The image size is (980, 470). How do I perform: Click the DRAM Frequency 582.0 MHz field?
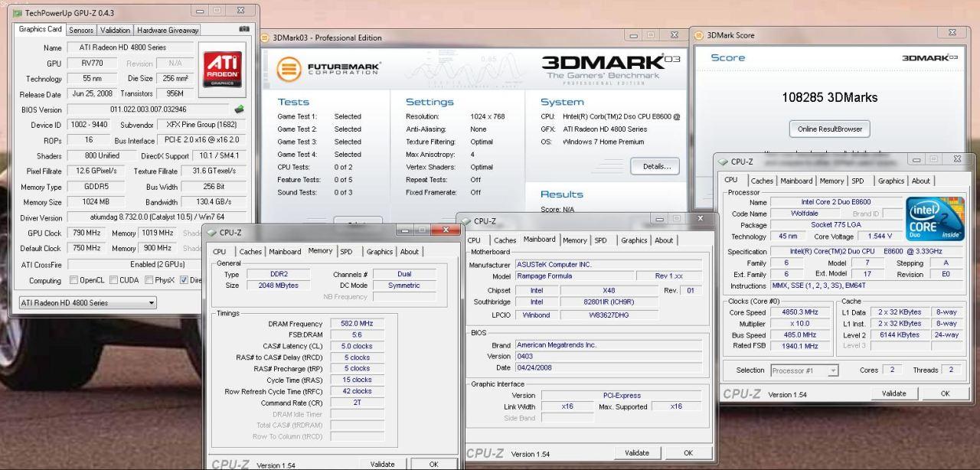[x=357, y=324]
